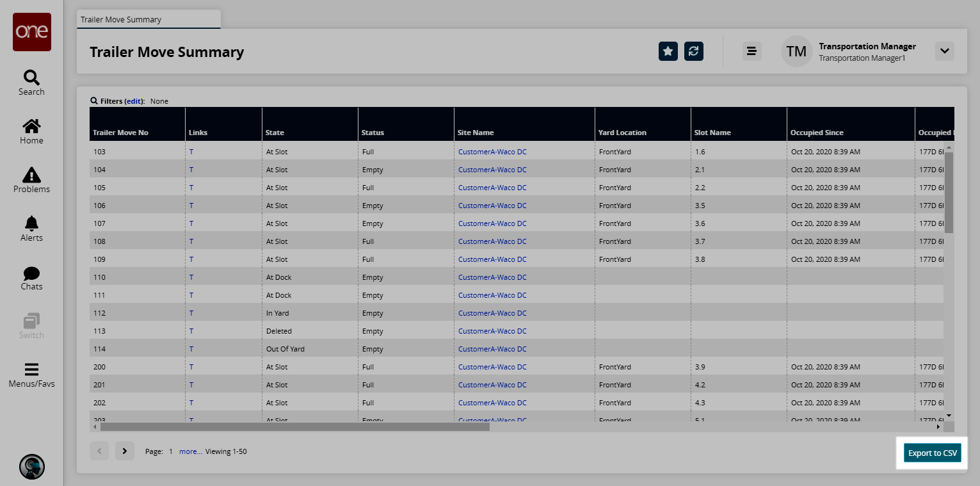This screenshot has width=980, height=486.
Task: Click the horizontal scrollbar thumb of the table
Action: tap(295, 426)
